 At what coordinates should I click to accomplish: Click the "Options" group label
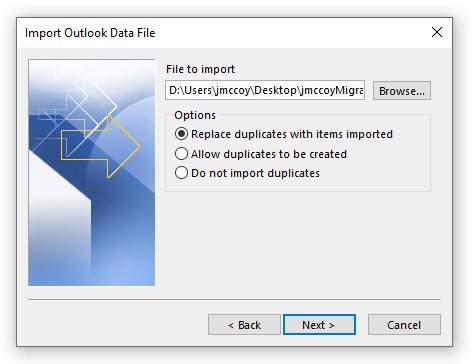click(x=195, y=115)
